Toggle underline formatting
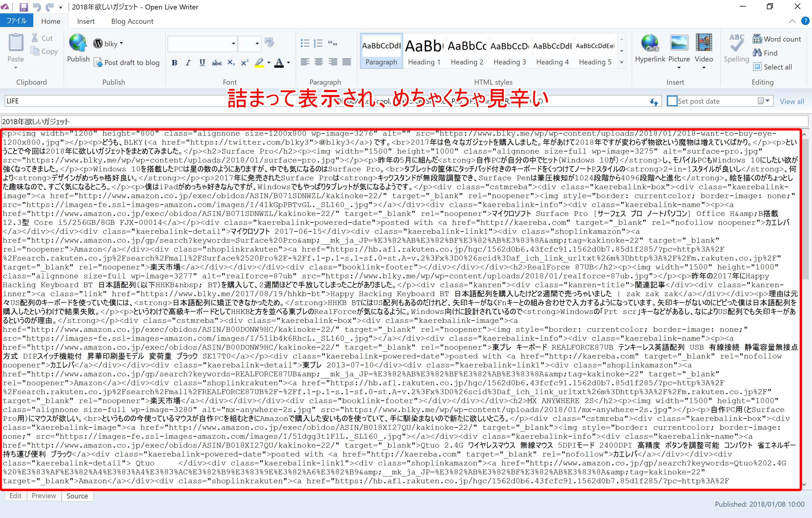 (x=202, y=62)
